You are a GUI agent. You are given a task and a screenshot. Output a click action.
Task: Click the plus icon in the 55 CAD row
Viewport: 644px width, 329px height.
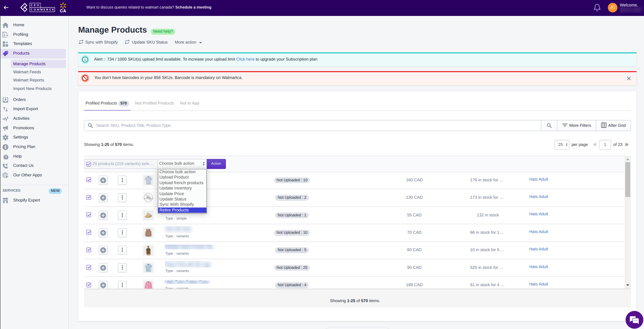point(103,215)
